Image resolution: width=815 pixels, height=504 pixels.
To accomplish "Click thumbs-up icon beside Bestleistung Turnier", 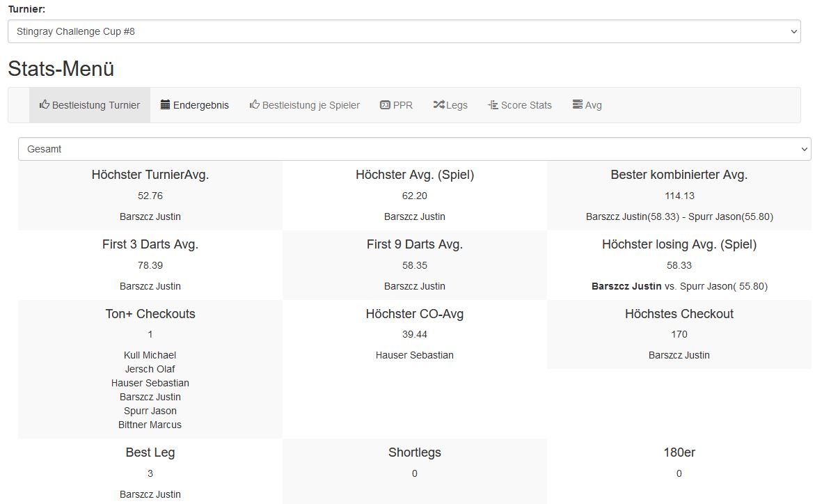I will pyautogui.click(x=45, y=104).
